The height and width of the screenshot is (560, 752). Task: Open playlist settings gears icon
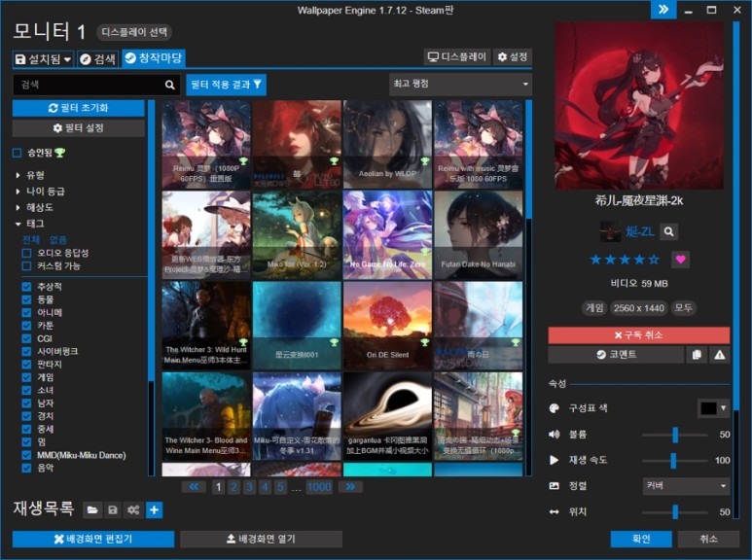(x=133, y=509)
